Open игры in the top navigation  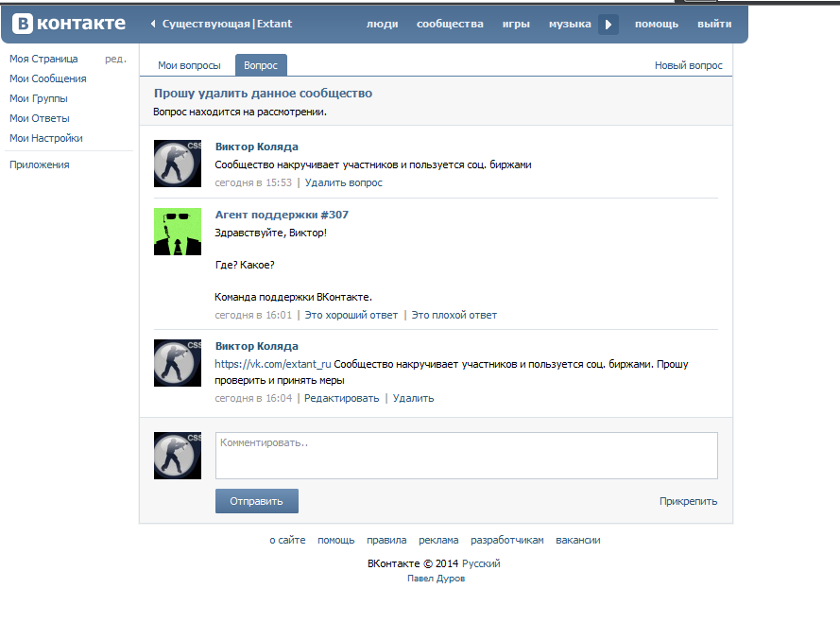point(516,25)
